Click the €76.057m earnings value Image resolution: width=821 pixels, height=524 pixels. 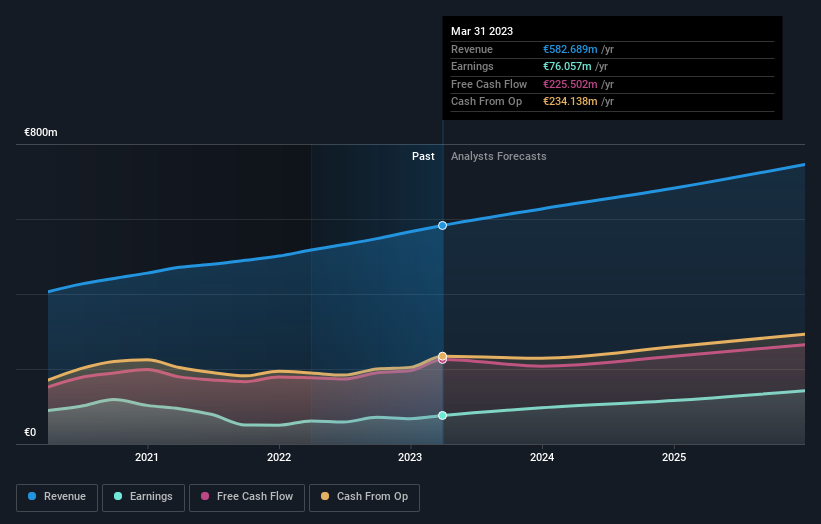tap(567, 66)
